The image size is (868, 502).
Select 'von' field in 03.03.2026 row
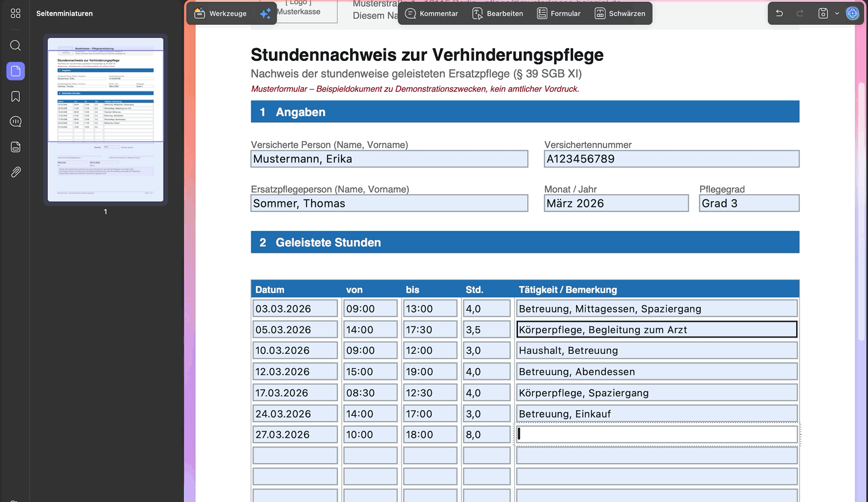tap(370, 308)
